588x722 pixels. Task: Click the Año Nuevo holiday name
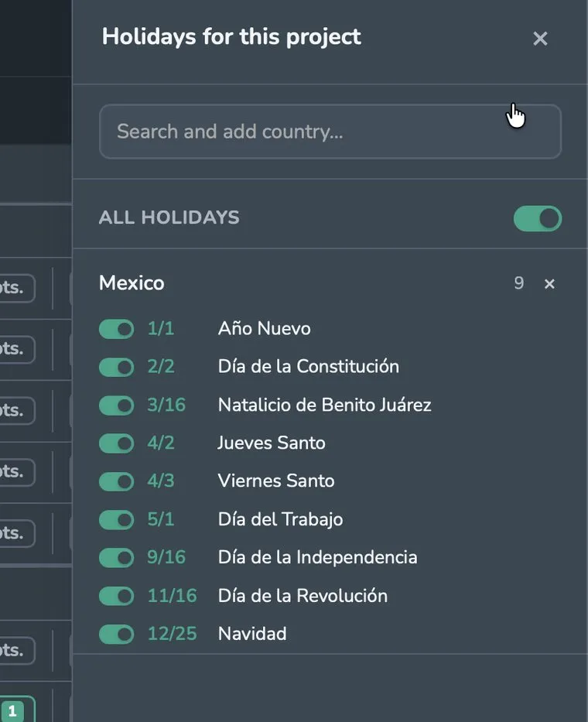[265, 329]
